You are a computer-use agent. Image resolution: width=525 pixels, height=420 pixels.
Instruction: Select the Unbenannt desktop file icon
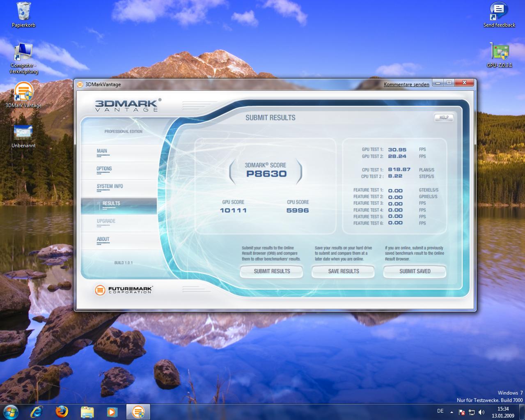(23, 136)
